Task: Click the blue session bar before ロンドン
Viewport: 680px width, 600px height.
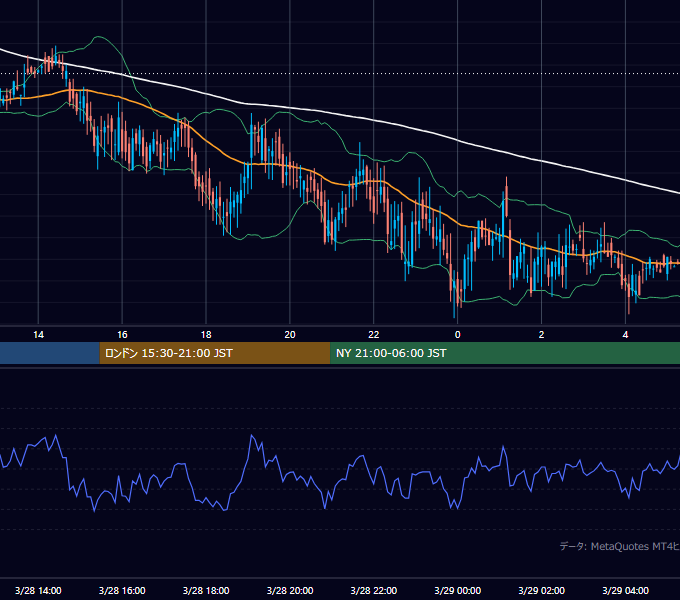Action: (x=50, y=353)
